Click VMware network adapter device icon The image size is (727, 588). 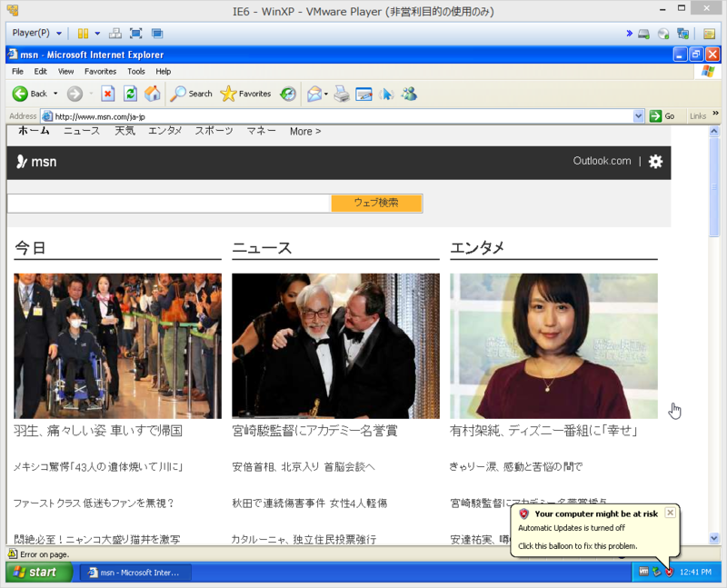(683, 34)
